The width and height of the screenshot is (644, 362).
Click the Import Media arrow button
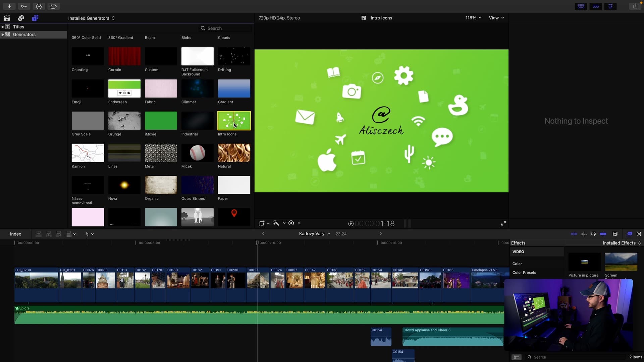click(9, 6)
